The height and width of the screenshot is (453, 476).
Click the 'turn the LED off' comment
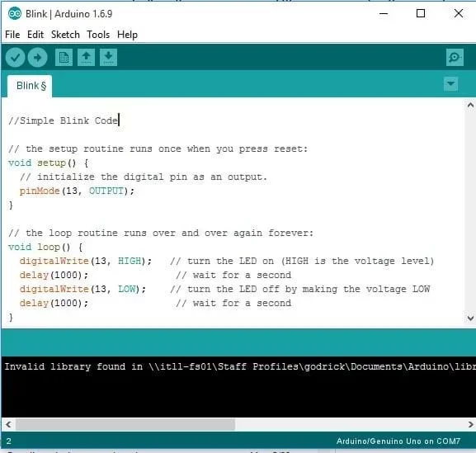coord(300,289)
